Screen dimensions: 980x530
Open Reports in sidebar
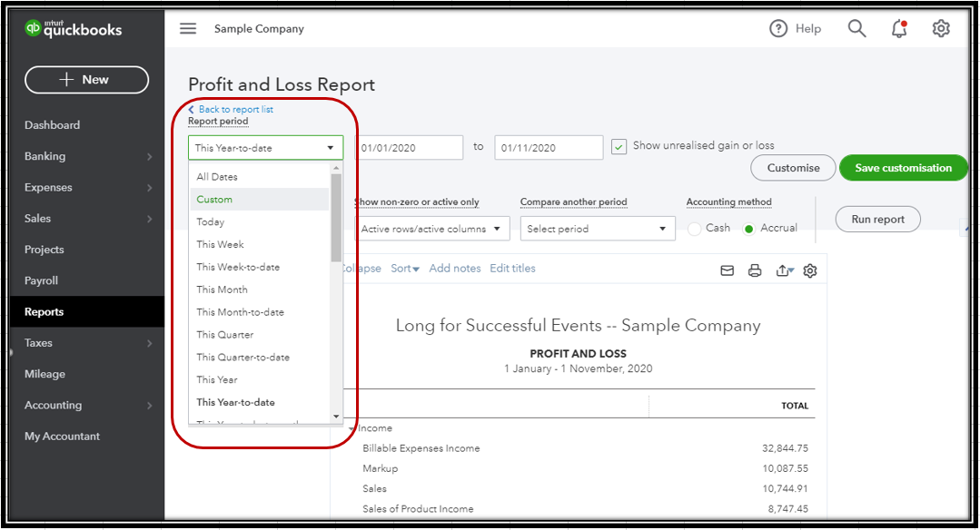pos(45,311)
